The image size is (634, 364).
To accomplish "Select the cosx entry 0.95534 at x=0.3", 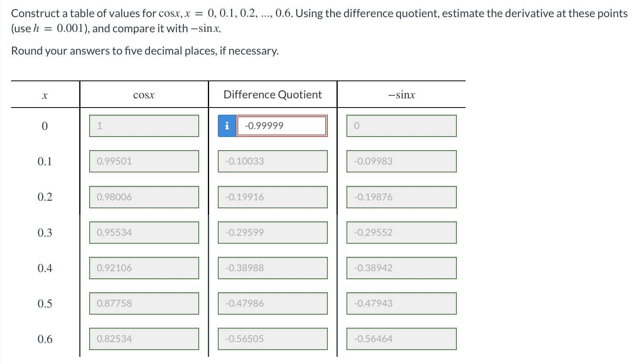I will 144,232.
